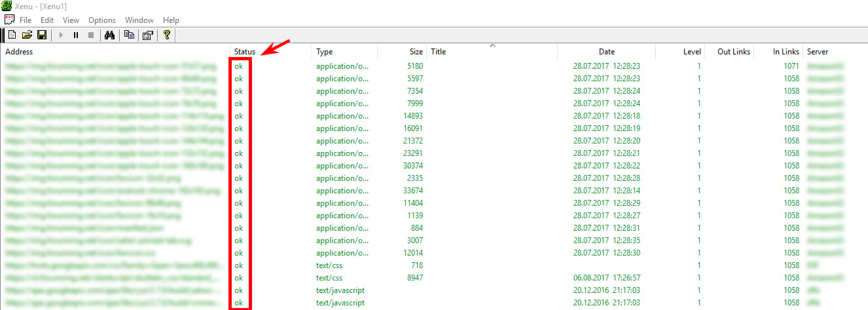Click ok status in the 5180 size row
The width and height of the screenshot is (868, 310).
[x=239, y=66]
